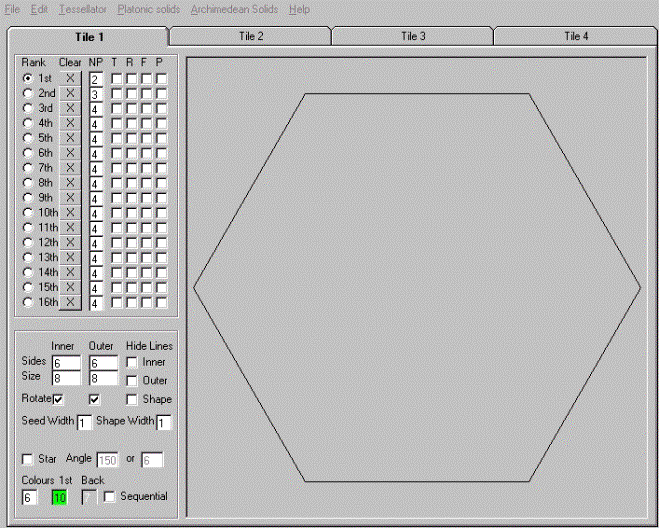
Task: Toggle the Sequential colours checkbox
Action: [x=110, y=497]
